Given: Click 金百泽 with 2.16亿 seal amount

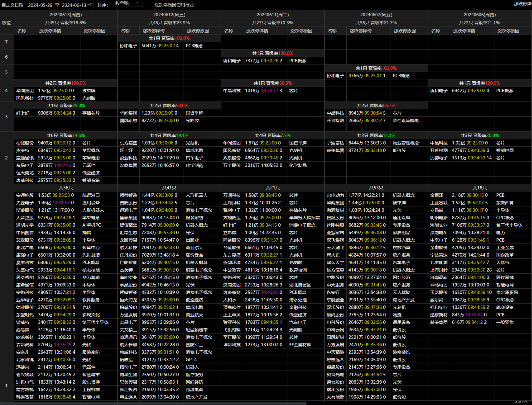Looking at the screenshot, I should tap(437, 195).
